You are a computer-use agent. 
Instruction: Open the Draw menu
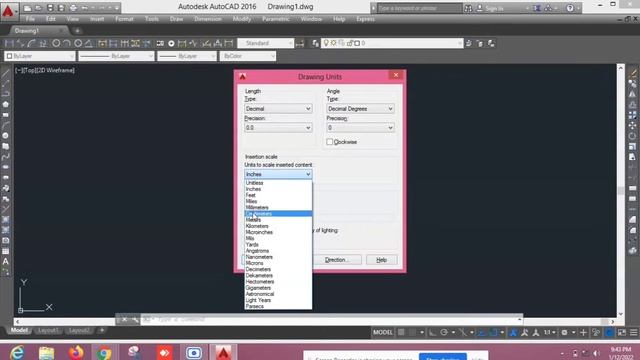click(x=176, y=19)
